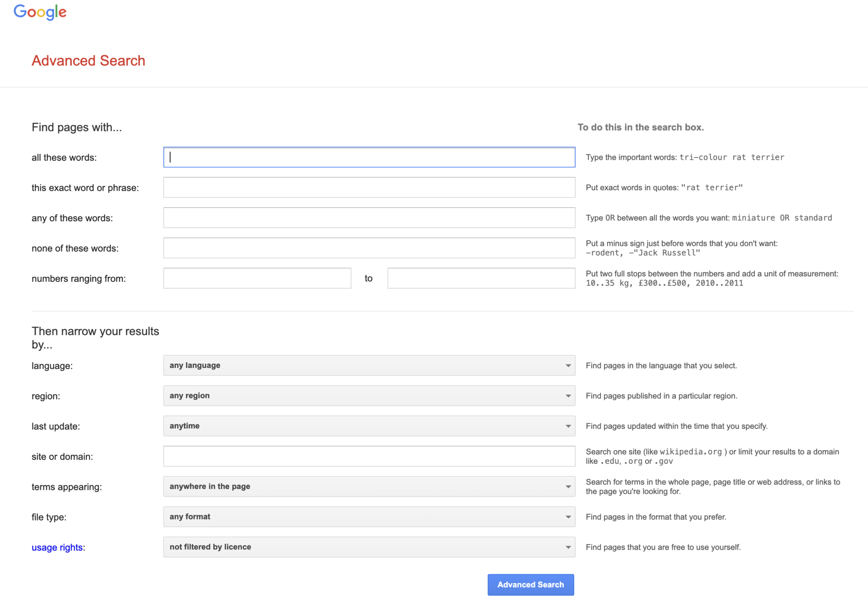
Task: Open the 'any region' dropdown
Action: click(x=369, y=396)
